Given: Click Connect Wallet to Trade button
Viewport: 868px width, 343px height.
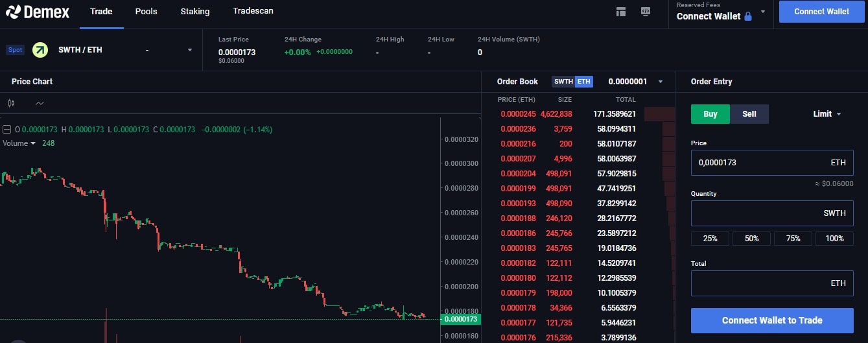Looking at the screenshot, I should [x=772, y=320].
